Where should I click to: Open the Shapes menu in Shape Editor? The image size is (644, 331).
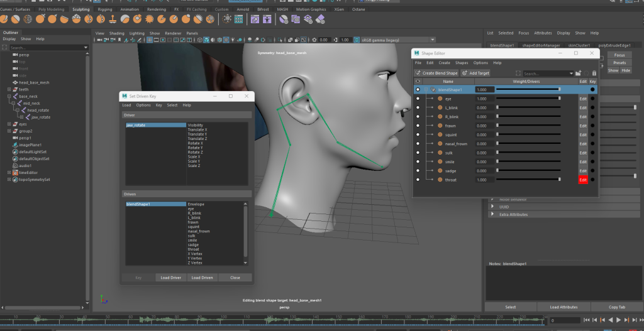[x=462, y=63]
